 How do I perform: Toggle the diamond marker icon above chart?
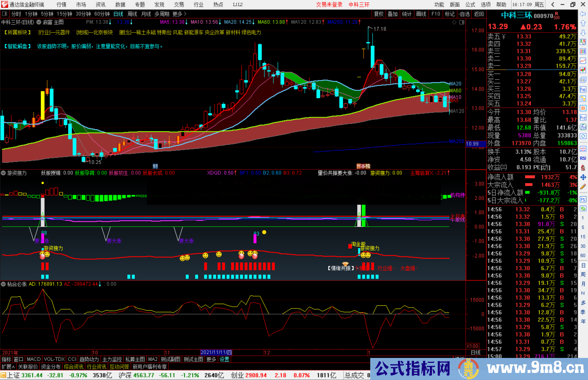point(454,22)
